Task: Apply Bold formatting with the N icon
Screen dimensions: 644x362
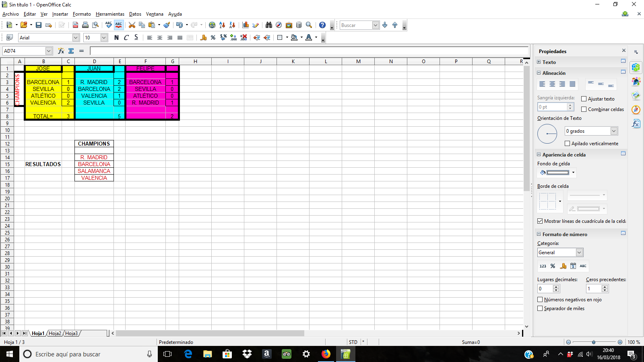Action: (117, 37)
